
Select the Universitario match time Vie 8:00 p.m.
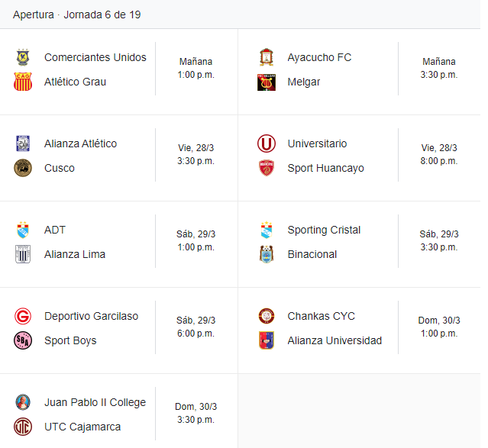tap(438, 155)
